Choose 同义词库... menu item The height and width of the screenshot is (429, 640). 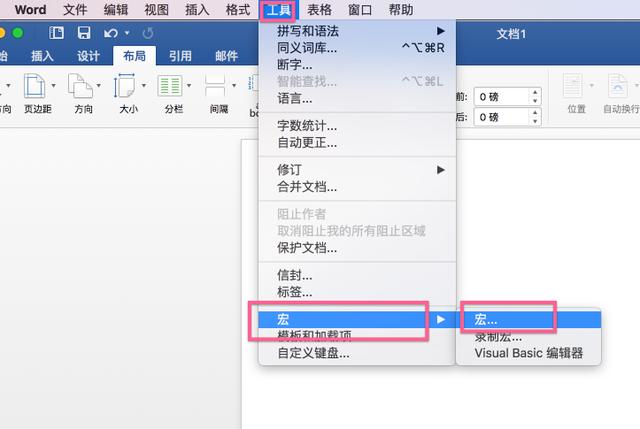pos(357,48)
